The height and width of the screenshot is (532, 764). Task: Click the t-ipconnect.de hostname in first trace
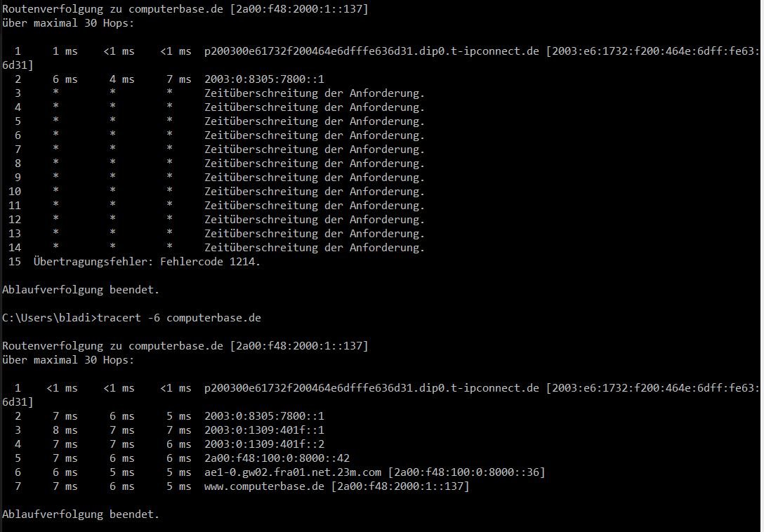[x=371, y=51]
